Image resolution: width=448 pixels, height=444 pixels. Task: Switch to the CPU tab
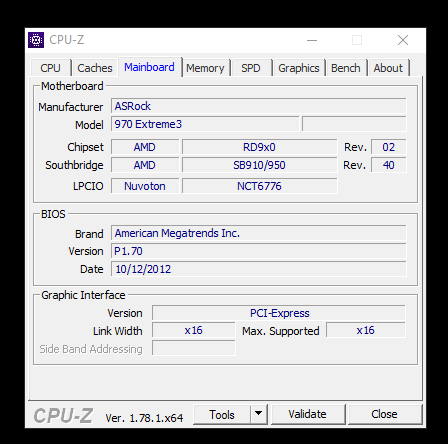51,68
